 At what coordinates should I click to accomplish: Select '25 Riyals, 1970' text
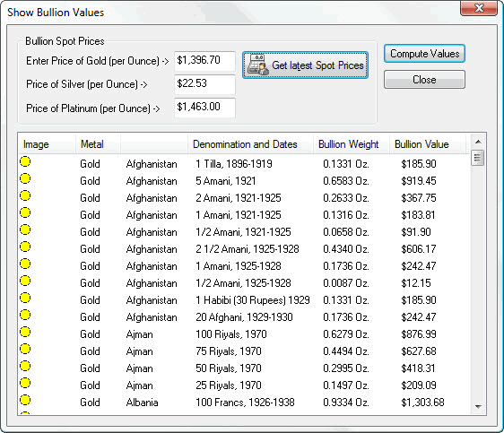click(229, 385)
